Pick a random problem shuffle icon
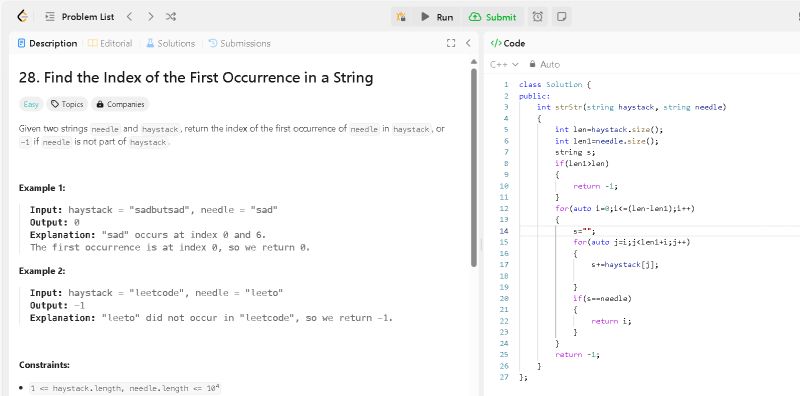 pos(170,17)
